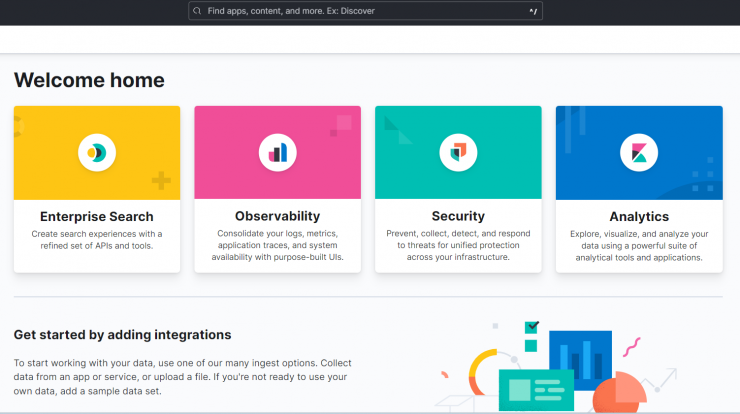The width and height of the screenshot is (740, 414).
Task: Click the Observability bar chart icon
Action: coord(278,152)
